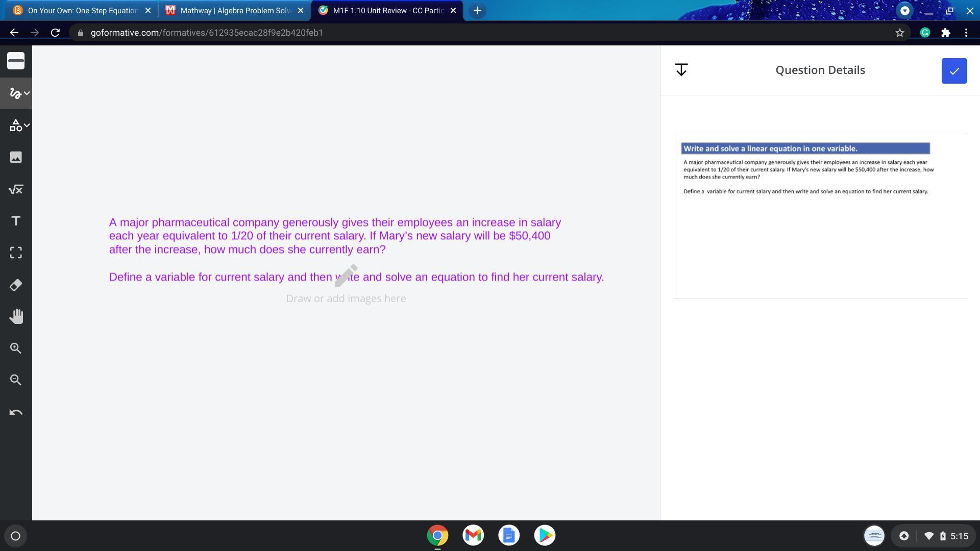980x551 pixels.
Task: Open the Chrome three-dot menu
Action: pos(966,33)
